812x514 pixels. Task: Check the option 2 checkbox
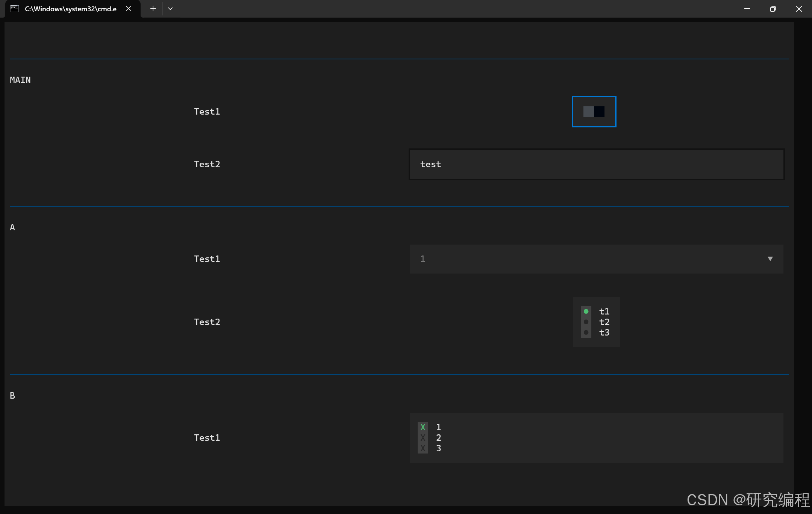423,438
